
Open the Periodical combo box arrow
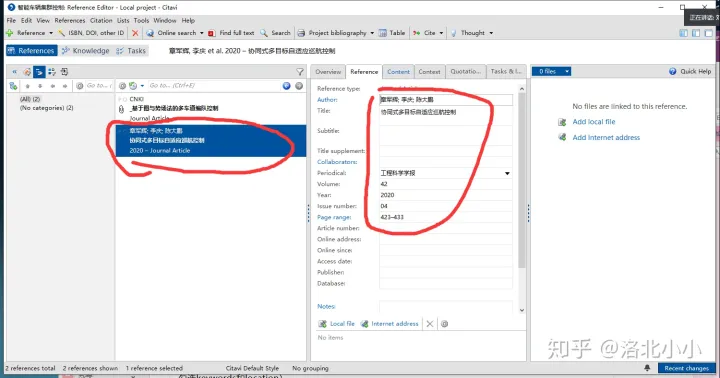click(x=507, y=173)
